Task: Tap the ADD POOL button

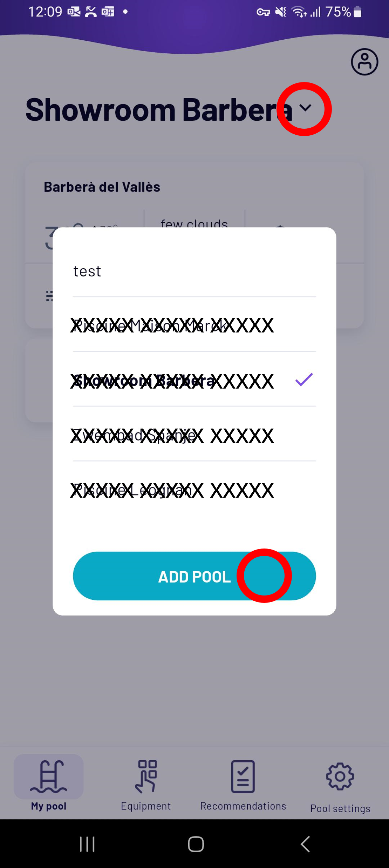Action: click(x=194, y=576)
